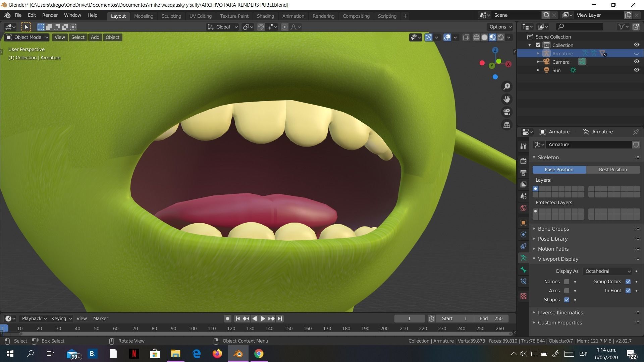Switch to the Animation workspace tab
The height and width of the screenshot is (362, 644).
click(x=293, y=16)
